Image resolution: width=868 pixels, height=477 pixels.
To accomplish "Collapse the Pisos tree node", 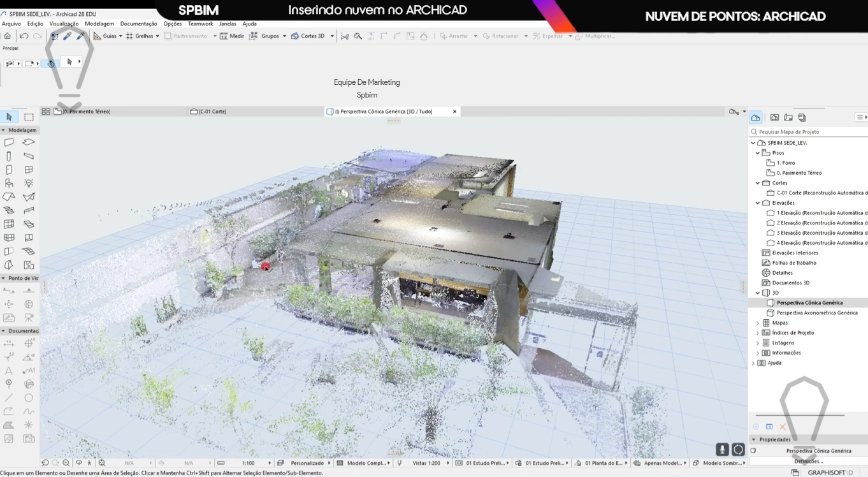I will coord(758,153).
